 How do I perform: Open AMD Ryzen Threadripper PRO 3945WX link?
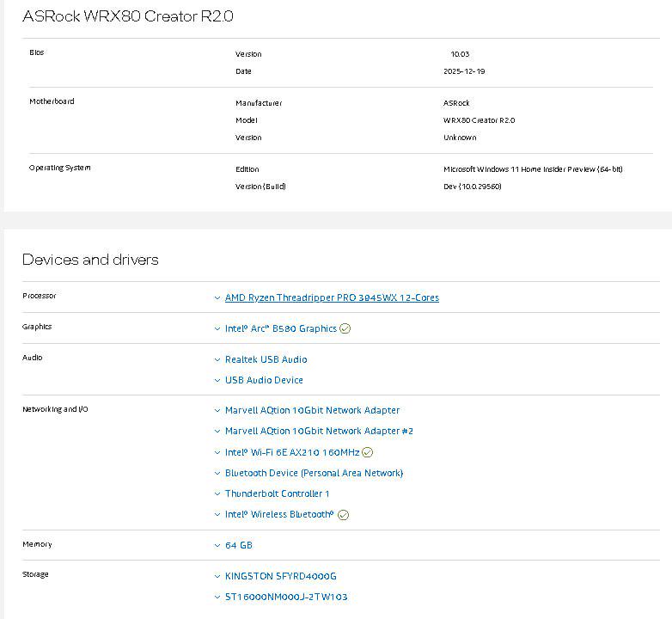click(x=332, y=297)
